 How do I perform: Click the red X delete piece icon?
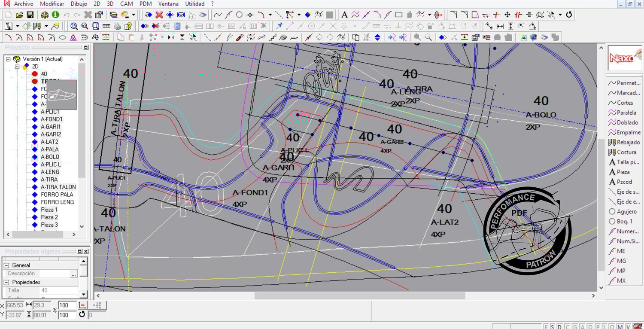(159, 15)
